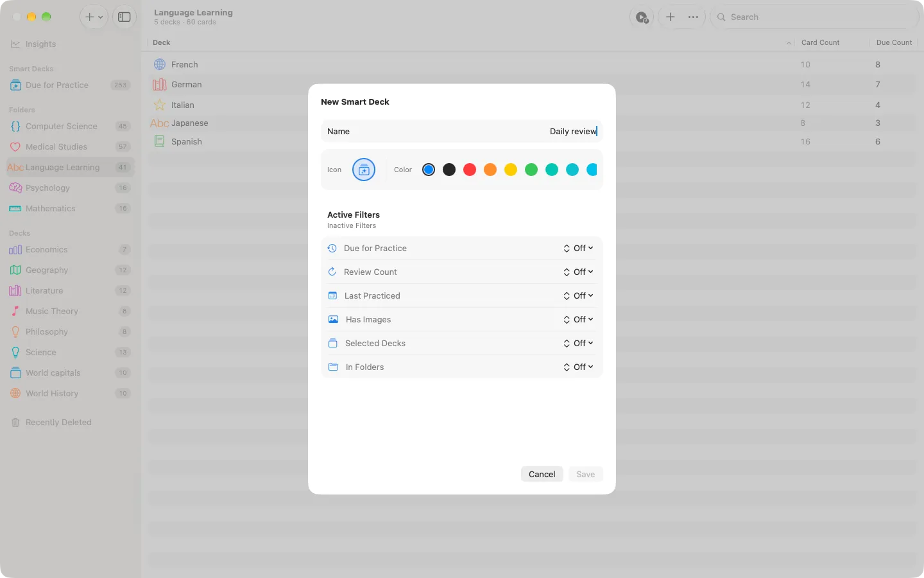
Task: Open Economics bar chart deck
Action: coord(15,250)
